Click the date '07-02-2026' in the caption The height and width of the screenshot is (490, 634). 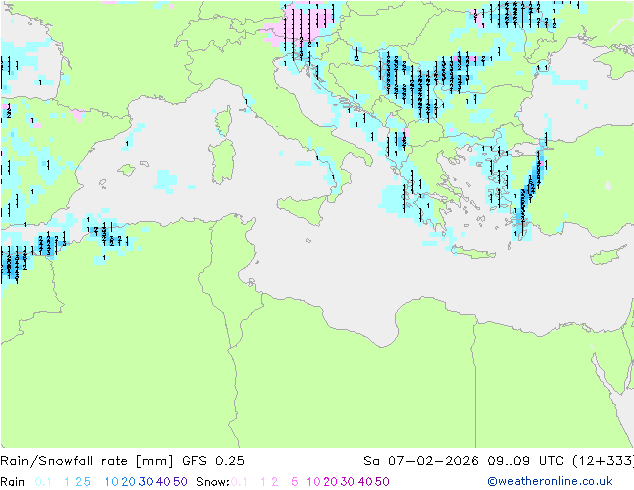point(433,461)
